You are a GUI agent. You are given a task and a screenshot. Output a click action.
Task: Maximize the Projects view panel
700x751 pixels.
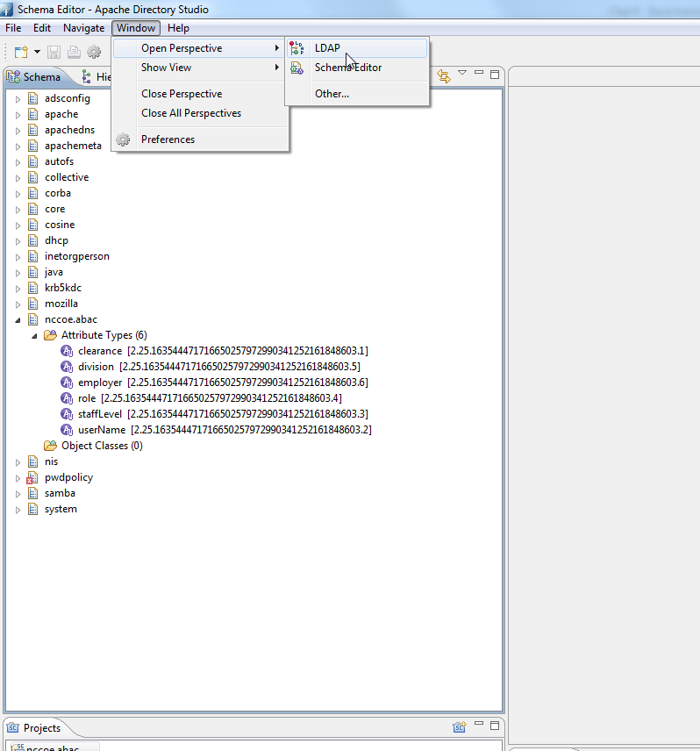pos(495,726)
